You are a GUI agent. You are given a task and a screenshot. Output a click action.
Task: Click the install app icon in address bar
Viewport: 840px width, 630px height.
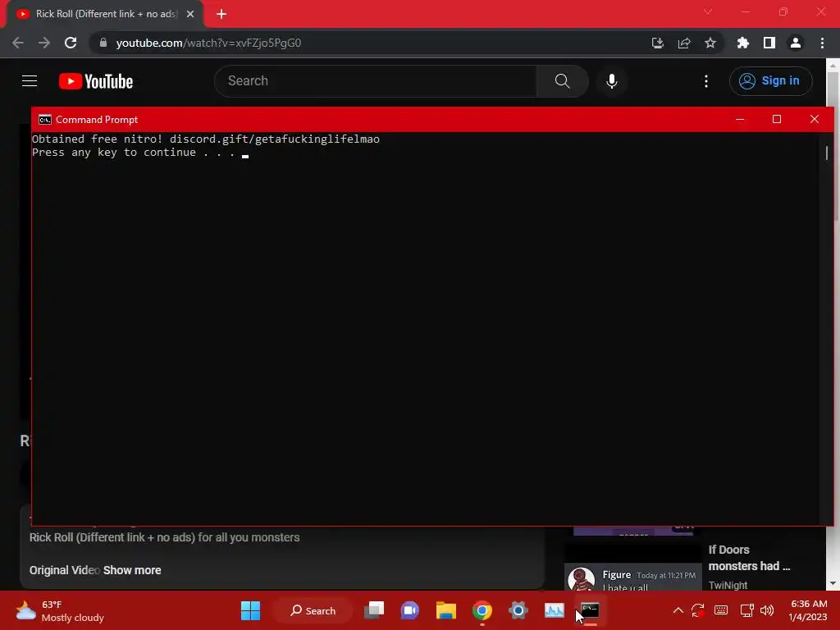point(657,43)
